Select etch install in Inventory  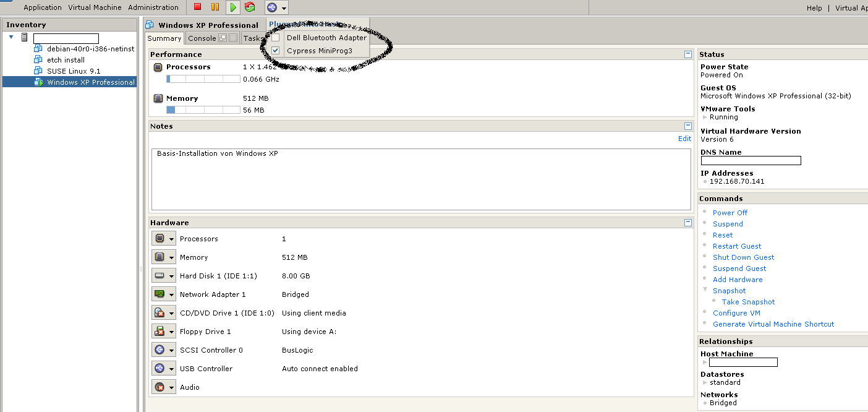pyautogui.click(x=66, y=60)
